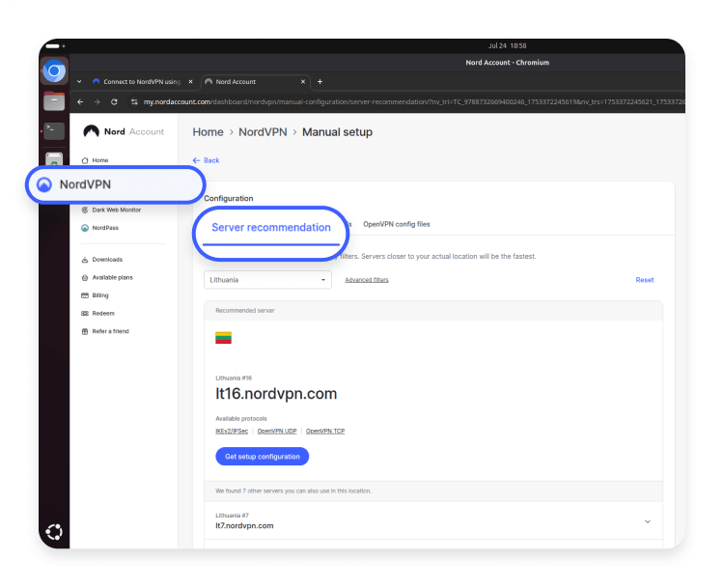Open Files app in the dock
Viewport: 724px width, 588px height.
[54, 101]
